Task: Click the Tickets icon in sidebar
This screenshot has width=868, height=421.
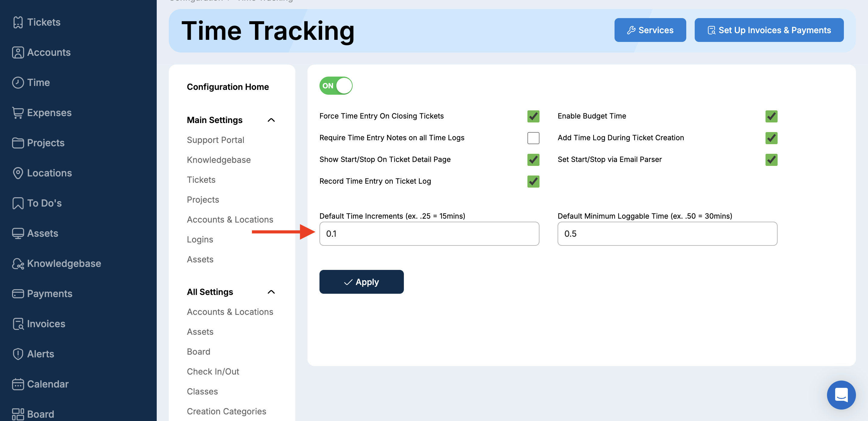Action: pos(17,22)
